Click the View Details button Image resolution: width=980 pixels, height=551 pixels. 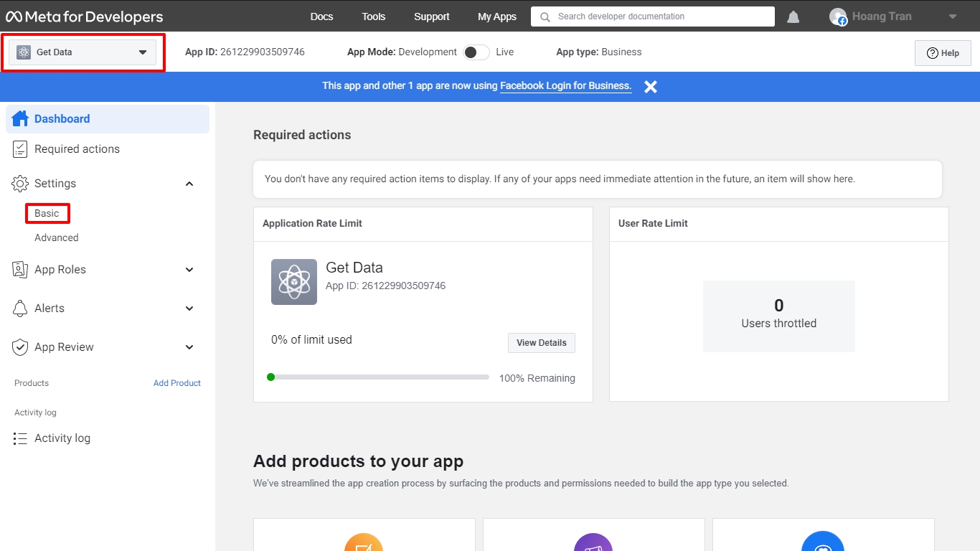tap(541, 343)
